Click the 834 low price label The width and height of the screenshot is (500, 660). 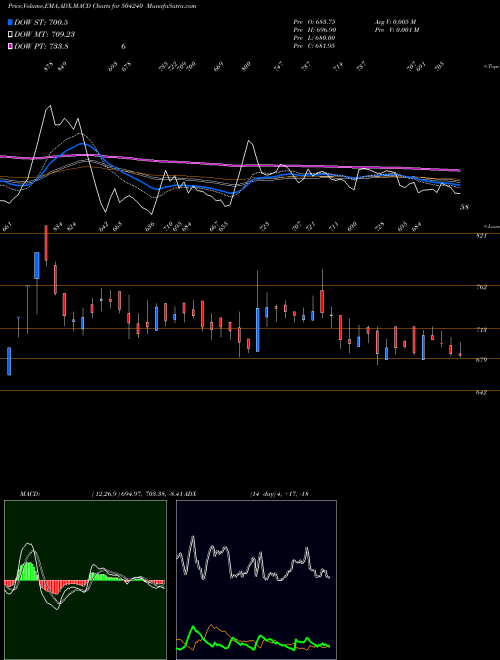tap(57, 228)
